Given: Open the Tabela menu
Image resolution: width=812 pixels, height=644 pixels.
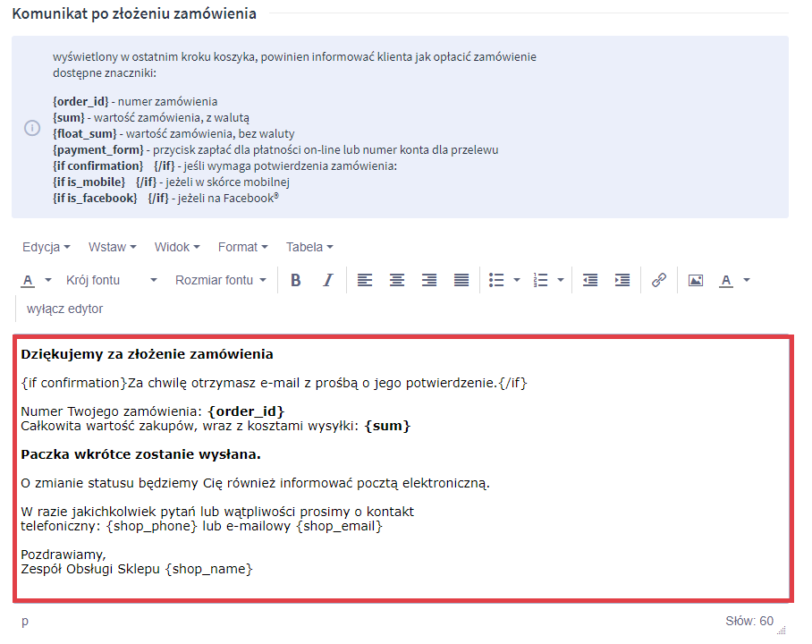Looking at the screenshot, I should point(309,247).
